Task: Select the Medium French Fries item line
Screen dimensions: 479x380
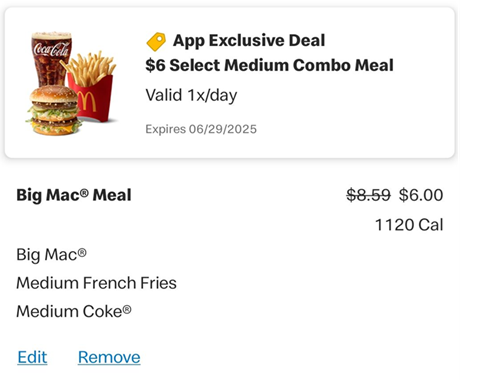Action: 96,283
